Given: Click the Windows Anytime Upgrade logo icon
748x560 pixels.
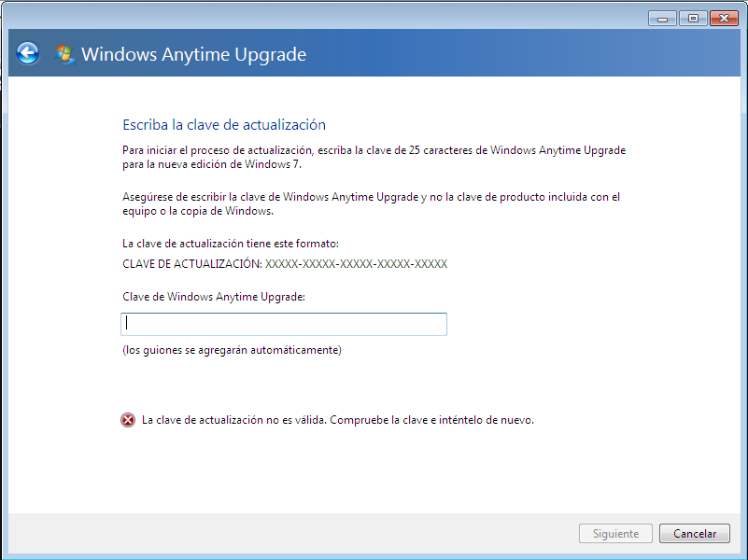Looking at the screenshot, I should pyautogui.click(x=64, y=54).
